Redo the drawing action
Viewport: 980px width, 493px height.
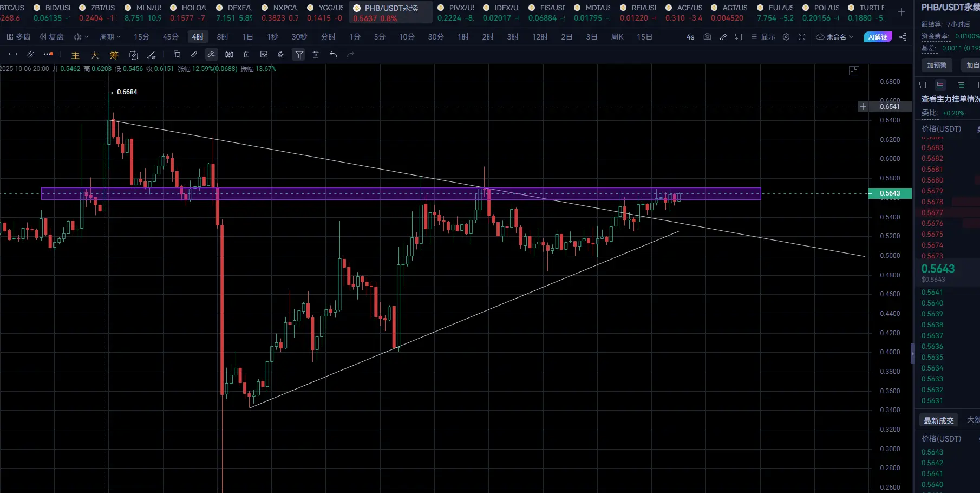tap(350, 54)
